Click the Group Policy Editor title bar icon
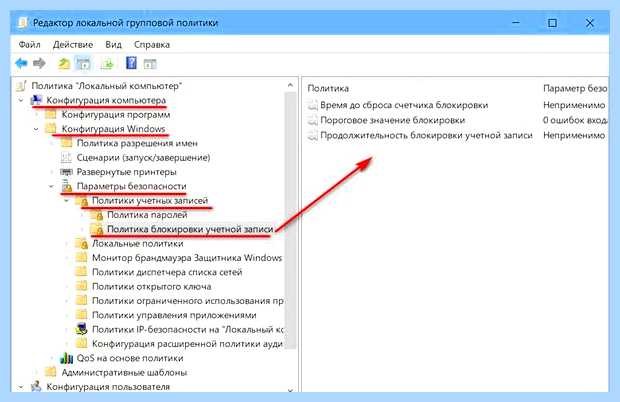This screenshot has height=402, width=620. click(23, 23)
